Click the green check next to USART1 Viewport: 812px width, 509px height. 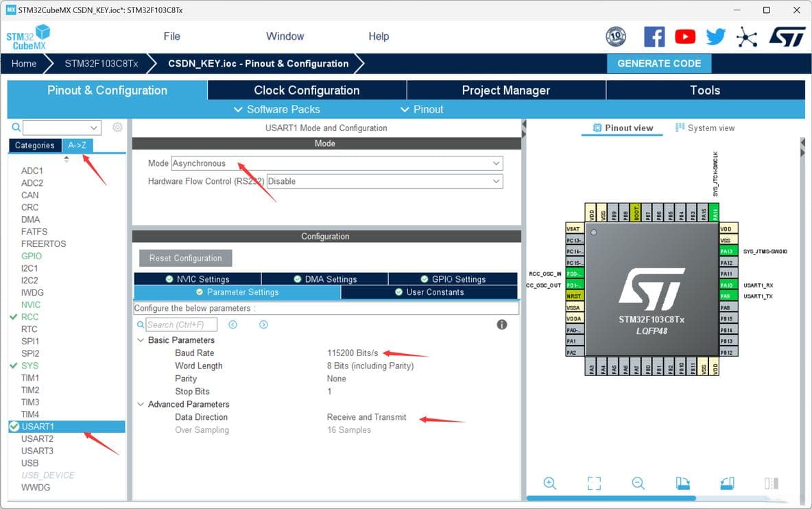(14, 427)
